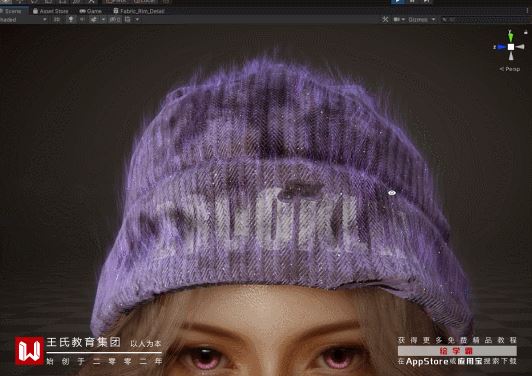532x376 pixels.
Task: Toggle the scene gizmo rotation lock icon
Action: point(526,32)
